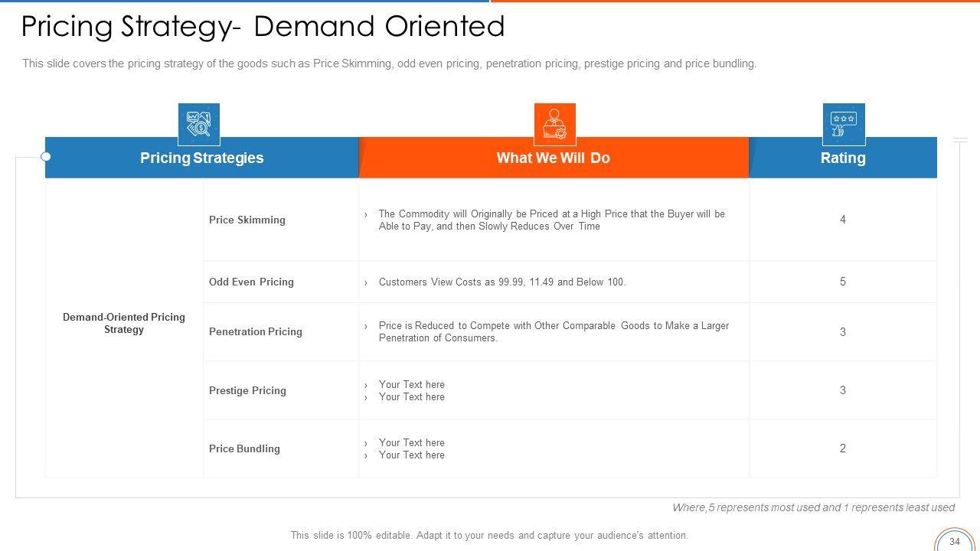The width and height of the screenshot is (980, 551).
Task: Select the What We Will Do header
Action: click(554, 158)
